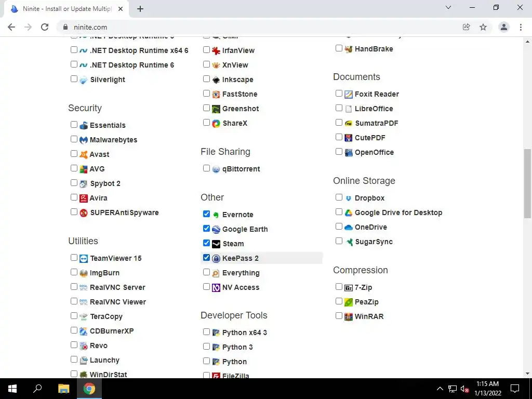The height and width of the screenshot is (399, 532).
Task: Click the CDBurnerXP label
Action: (x=112, y=331)
